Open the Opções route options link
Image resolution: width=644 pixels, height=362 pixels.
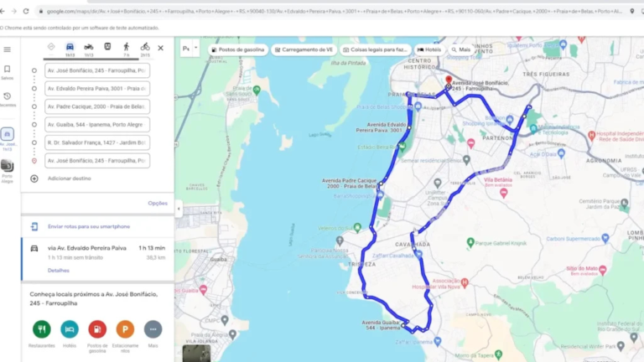[x=158, y=203]
